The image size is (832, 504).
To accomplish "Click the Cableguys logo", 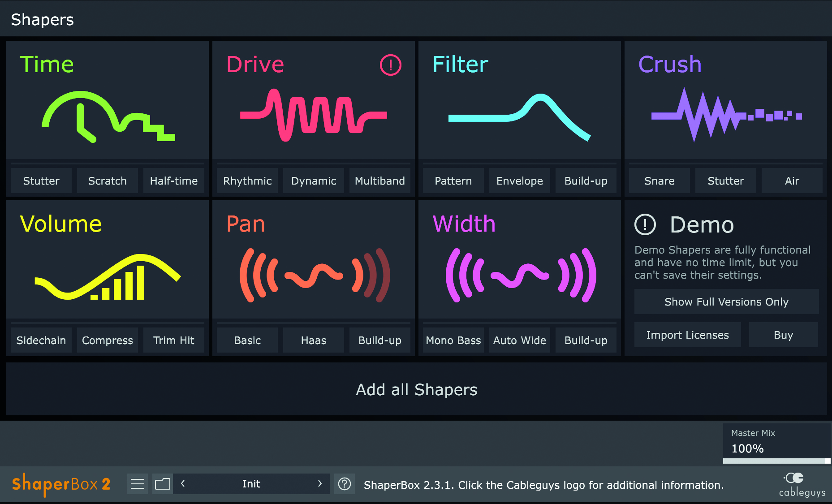I will point(802,484).
